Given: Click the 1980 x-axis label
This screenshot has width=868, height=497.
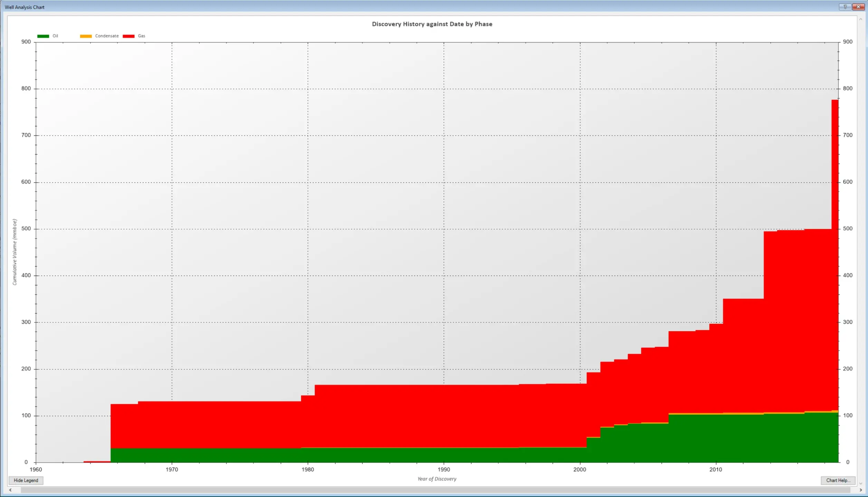Looking at the screenshot, I should pos(308,470).
